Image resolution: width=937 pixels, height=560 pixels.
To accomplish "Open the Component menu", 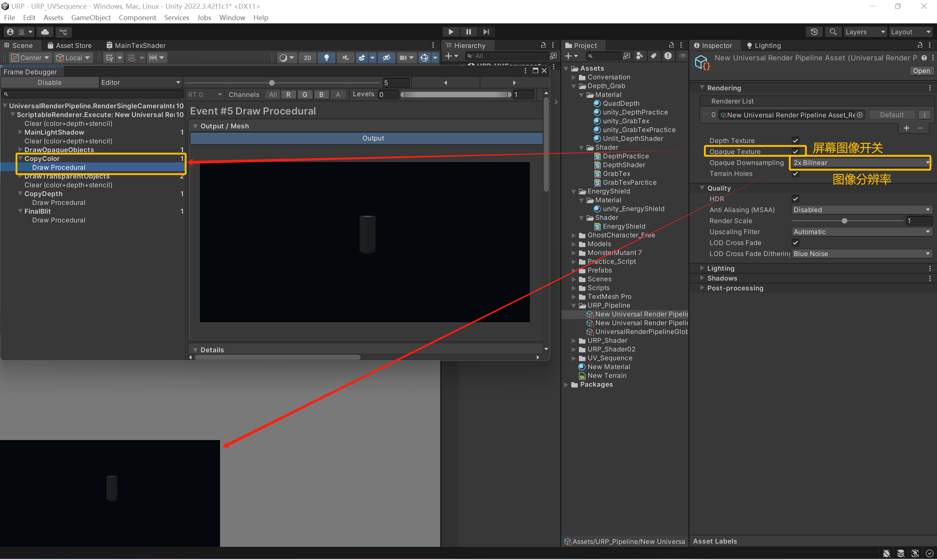I will pyautogui.click(x=137, y=18).
